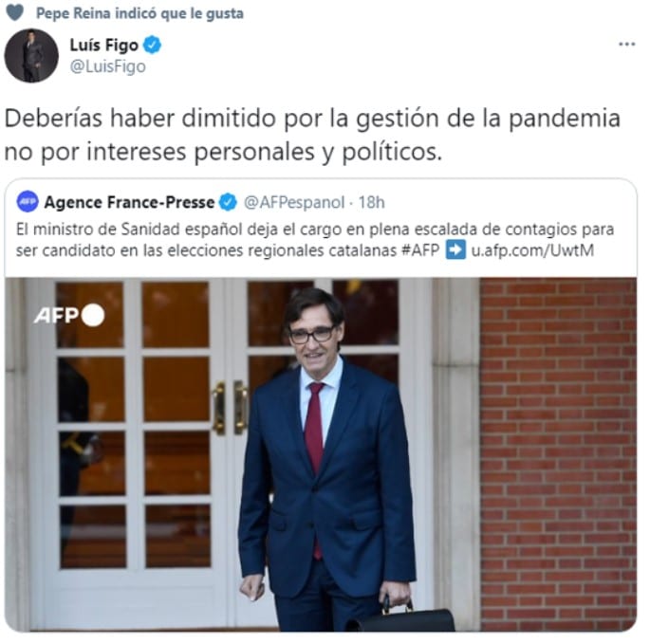This screenshot has height=644, width=650.
Task: Click the Agence France-Presse account name
Action: tap(129, 202)
